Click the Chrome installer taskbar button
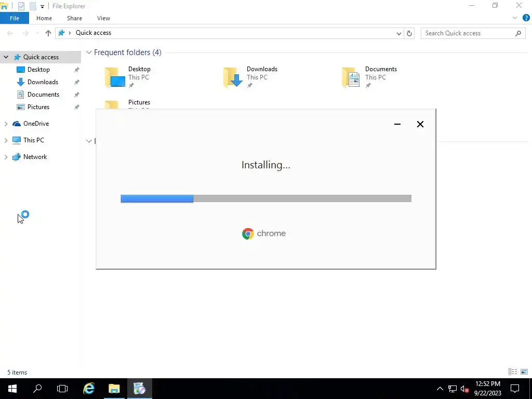The height and width of the screenshot is (399, 532). click(x=139, y=389)
